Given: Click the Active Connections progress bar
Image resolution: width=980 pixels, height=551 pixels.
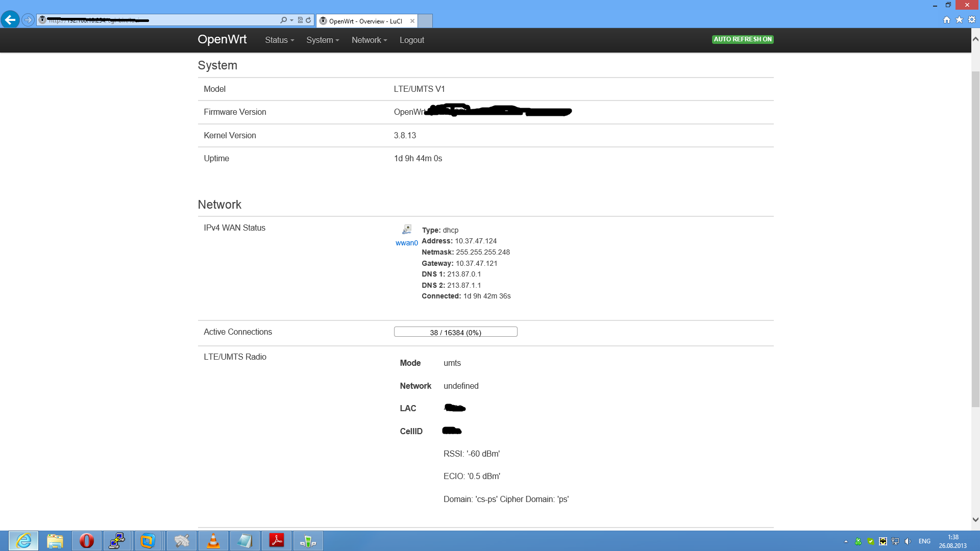Looking at the screenshot, I should (x=456, y=332).
